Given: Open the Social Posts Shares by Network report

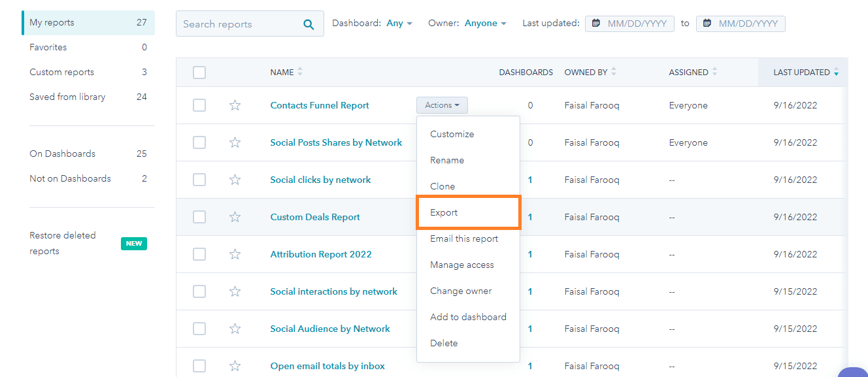Looking at the screenshot, I should click(337, 142).
